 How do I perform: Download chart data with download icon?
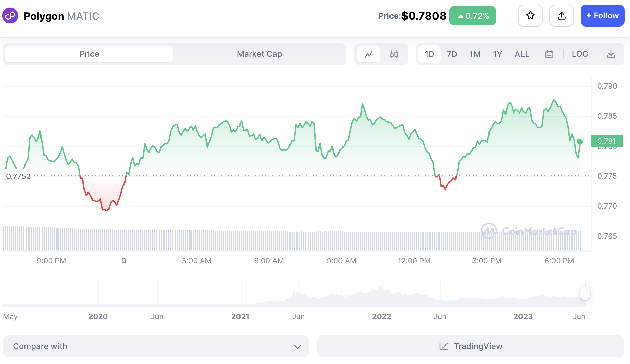coord(611,54)
